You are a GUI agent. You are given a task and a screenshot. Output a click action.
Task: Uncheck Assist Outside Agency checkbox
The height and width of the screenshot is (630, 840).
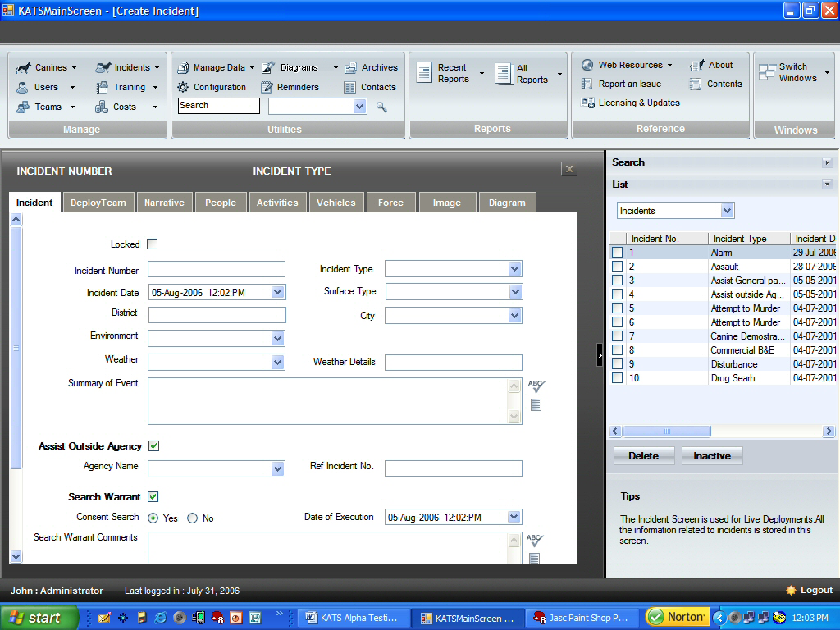[153, 445]
